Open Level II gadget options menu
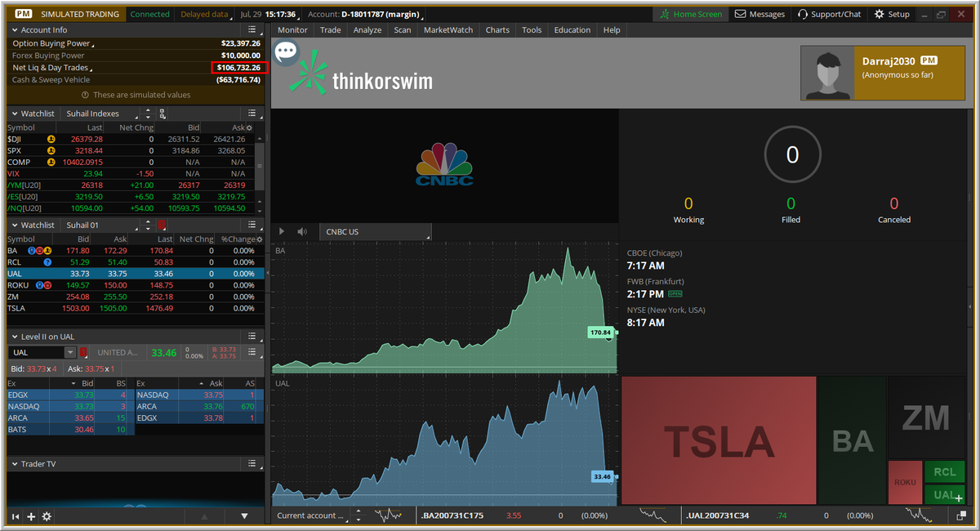The height and width of the screenshot is (531, 980). [253, 337]
